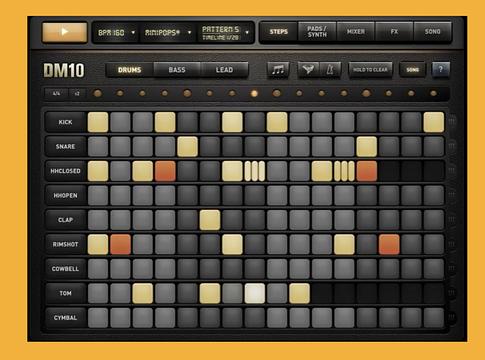Image resolution: width=485 pixels, height=360 pixels.
Task: Select the COWBELL track label
Action: coord(65,268)
